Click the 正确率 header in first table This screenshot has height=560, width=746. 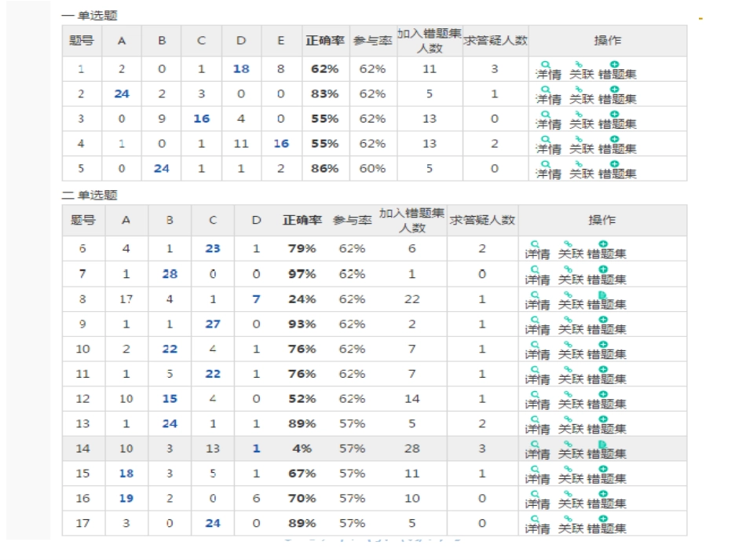[325, 41]
